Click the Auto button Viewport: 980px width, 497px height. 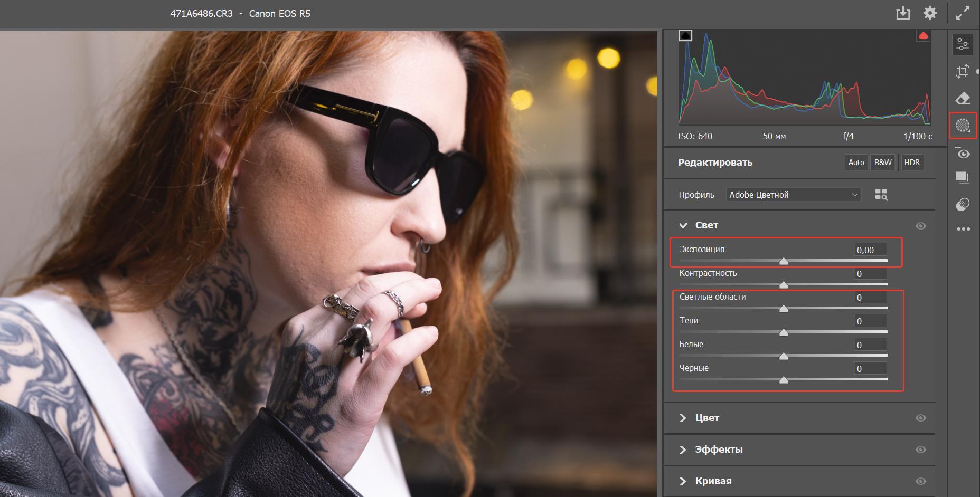tap(856, 163)
